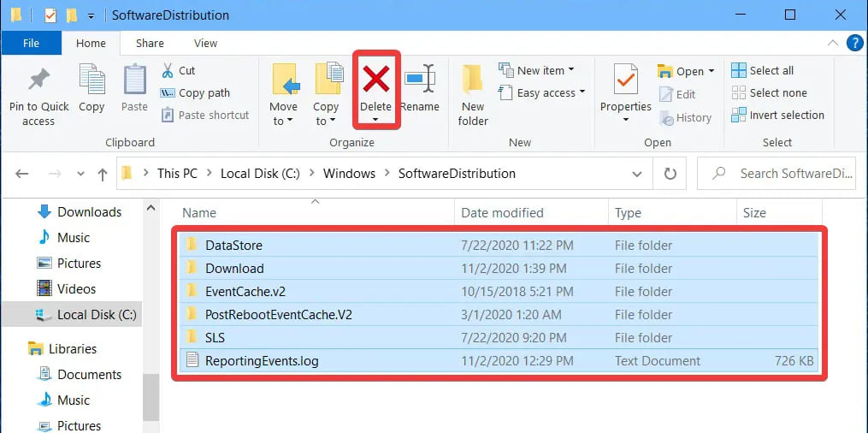Image resolution: width=868 pixels, height=433 pixels.
Task: Click Edit in Open group
Action: coord(677,95)
